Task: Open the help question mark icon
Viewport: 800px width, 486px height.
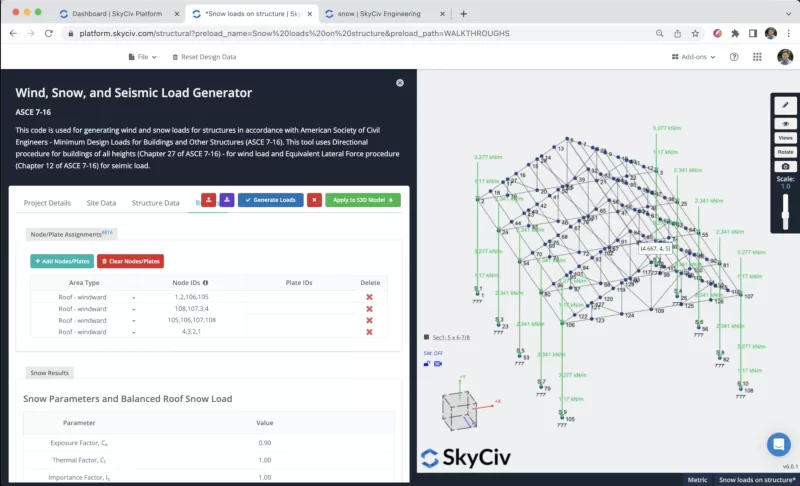Action: (734, 57)
